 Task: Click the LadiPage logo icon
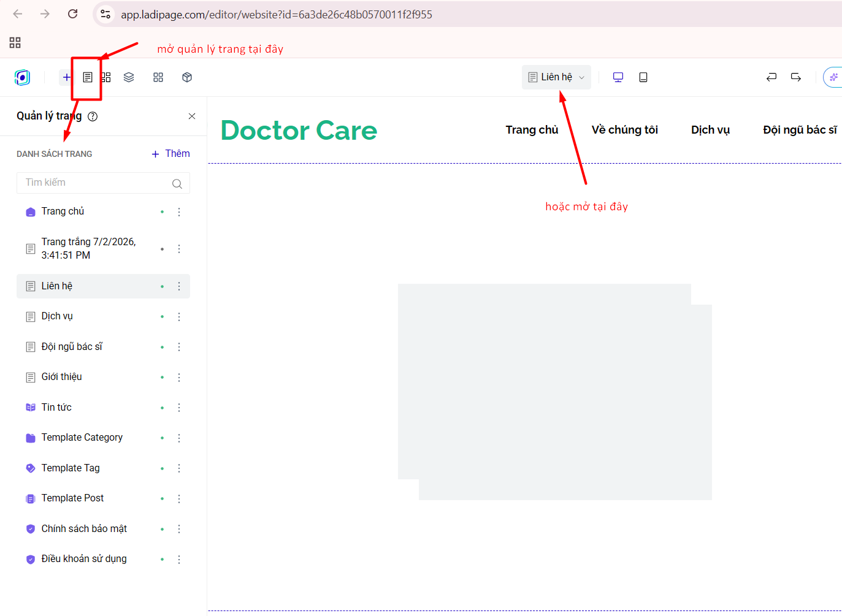point(22,77)
